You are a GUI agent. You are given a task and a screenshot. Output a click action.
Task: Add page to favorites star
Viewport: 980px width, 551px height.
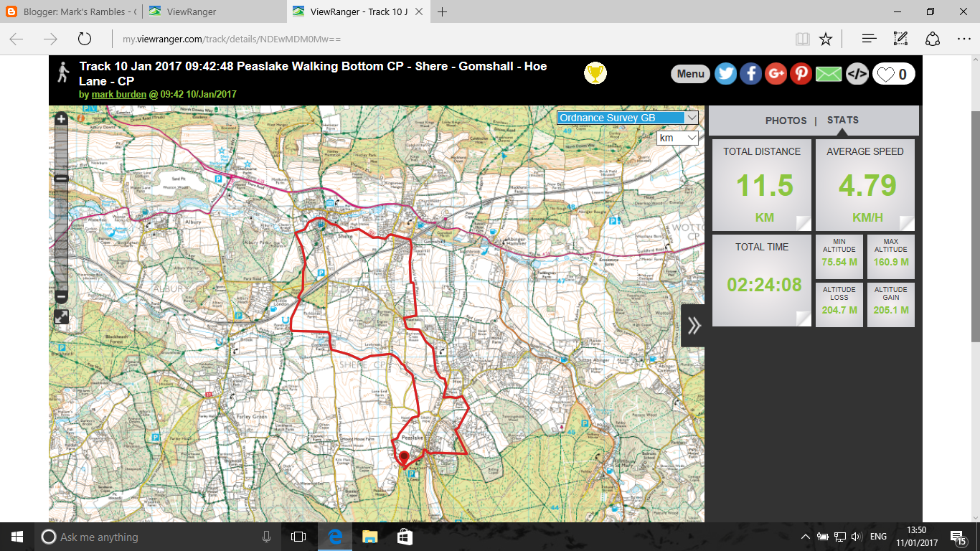(x=826, y=39)
